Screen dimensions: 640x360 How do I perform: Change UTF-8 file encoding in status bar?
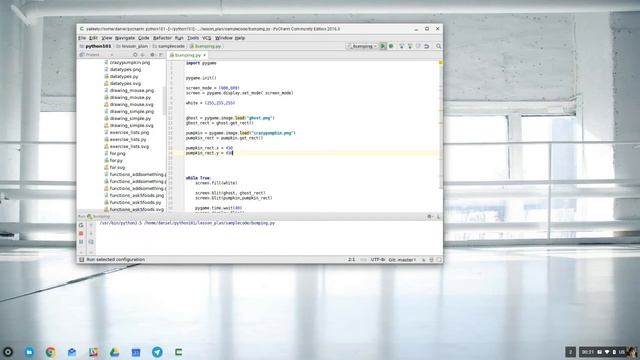click(378, 260)
